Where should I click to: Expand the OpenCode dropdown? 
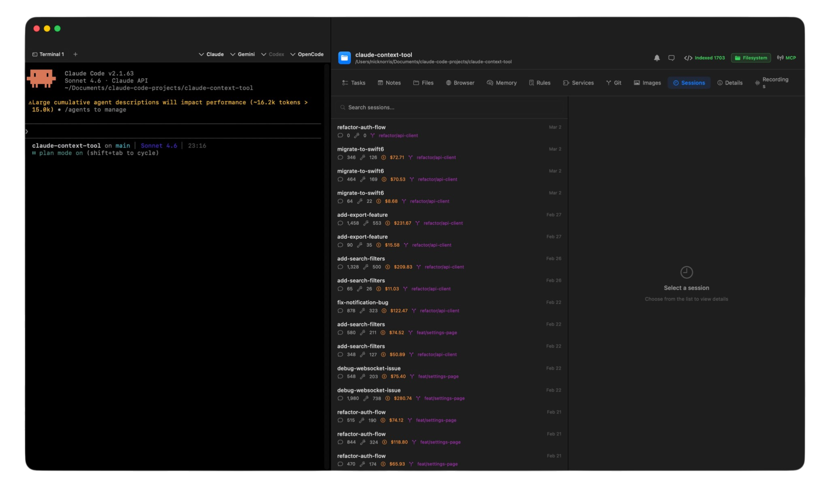307,54
